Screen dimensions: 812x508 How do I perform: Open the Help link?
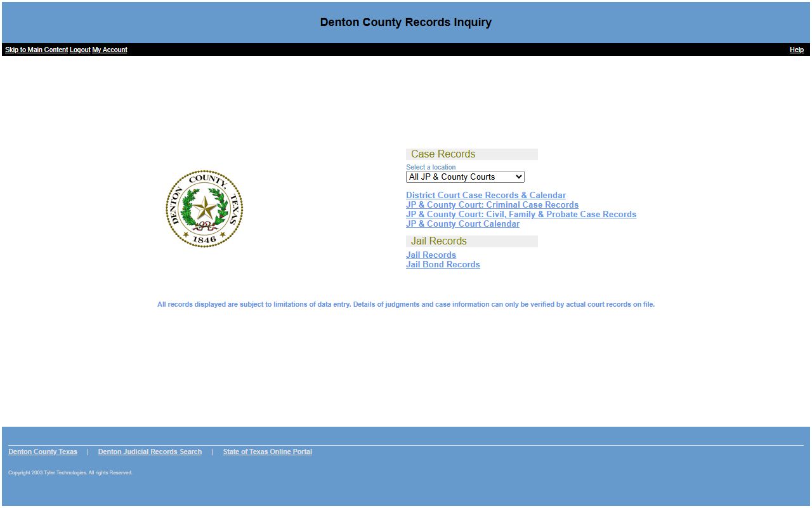click(797, 50)
